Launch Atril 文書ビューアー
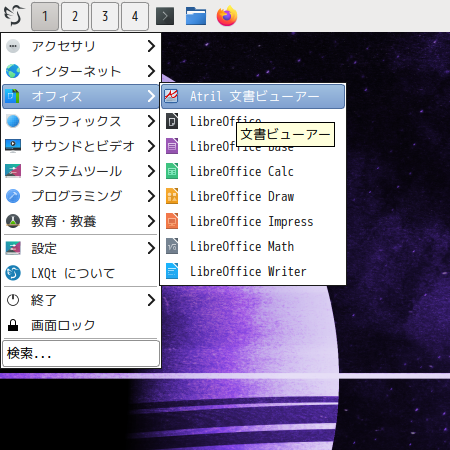The width and height of the screenshot is (450, 450). pos(253,96)
